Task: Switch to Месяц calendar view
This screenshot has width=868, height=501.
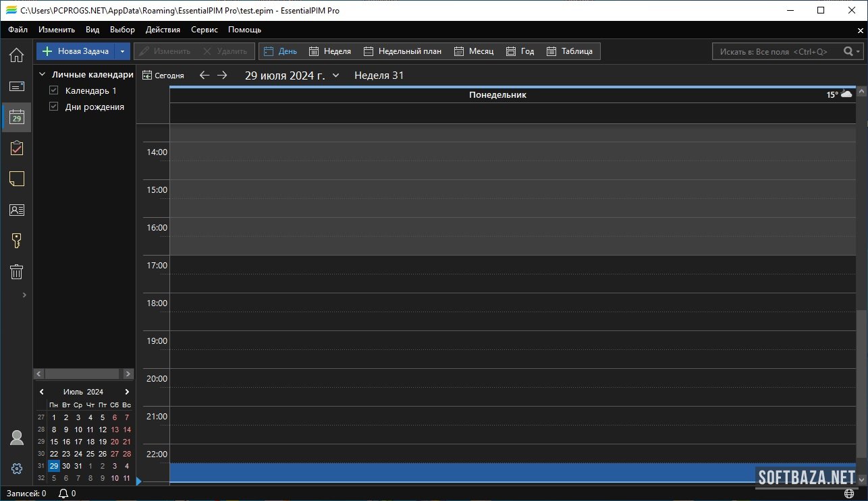Action: (x=474, y=51)
